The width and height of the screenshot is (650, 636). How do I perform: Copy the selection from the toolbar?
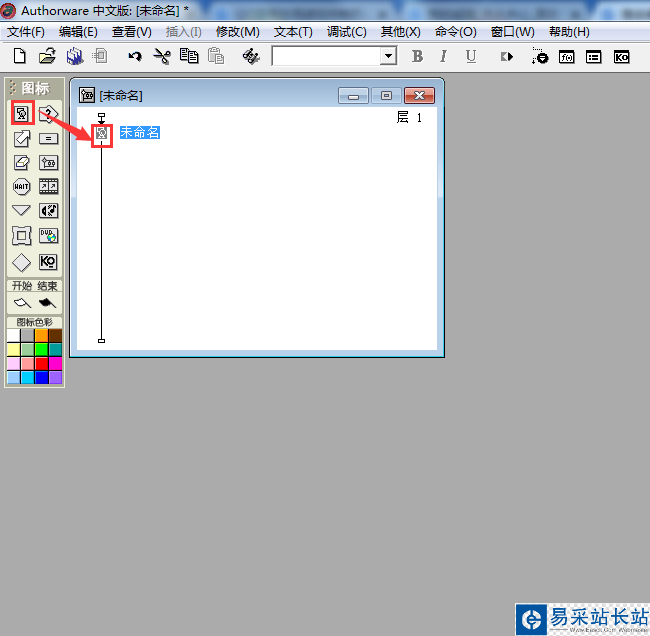click(x=189, y=56)
